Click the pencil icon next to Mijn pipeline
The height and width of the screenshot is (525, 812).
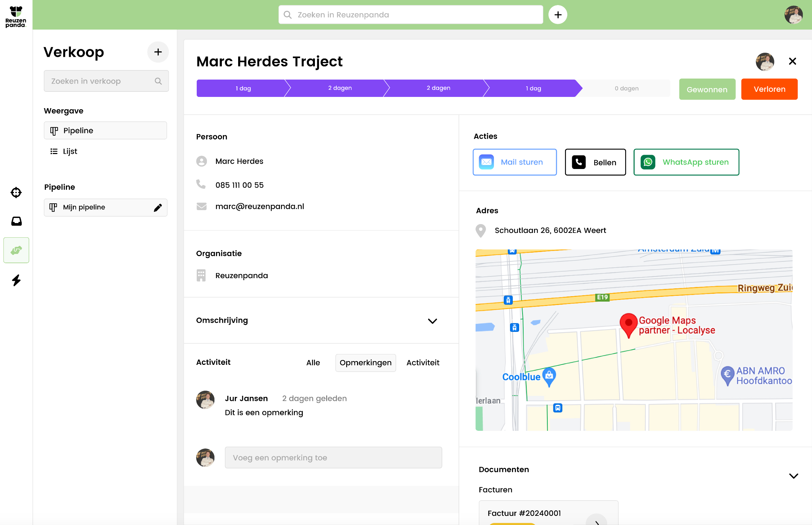tap(158, 207)
